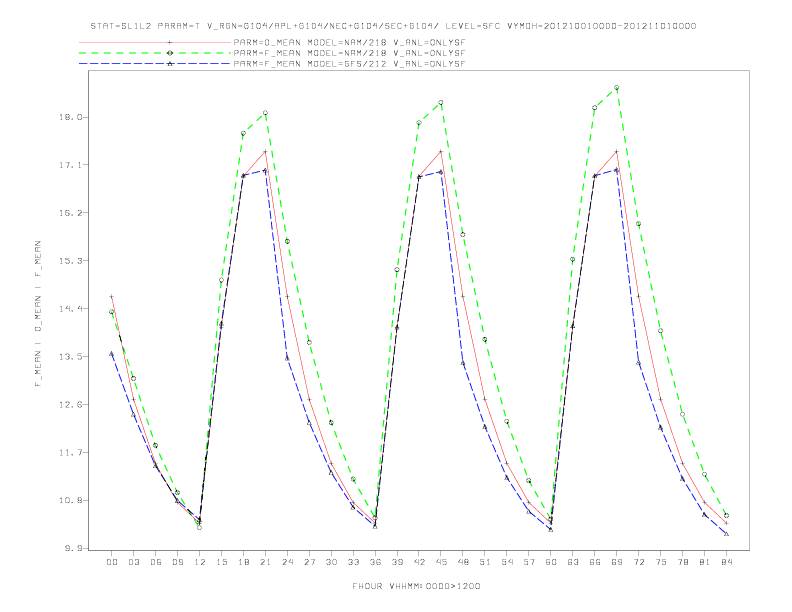Click the x-axis hour label 03

pyautogui.click(x=134, y=562)
